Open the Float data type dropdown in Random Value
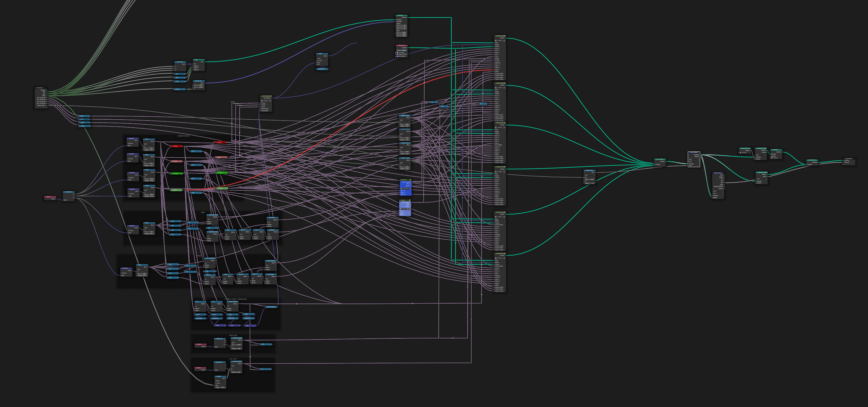The height and width of the screenshot is (407, 868). tap(590, 175)
